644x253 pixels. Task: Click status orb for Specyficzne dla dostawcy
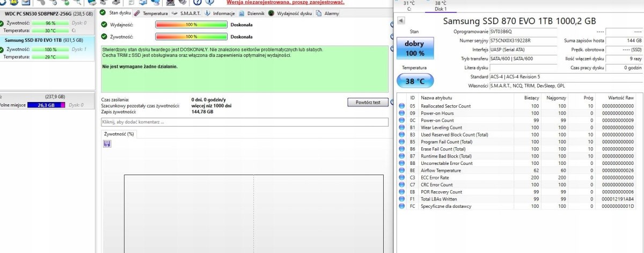tap(402, 206)
